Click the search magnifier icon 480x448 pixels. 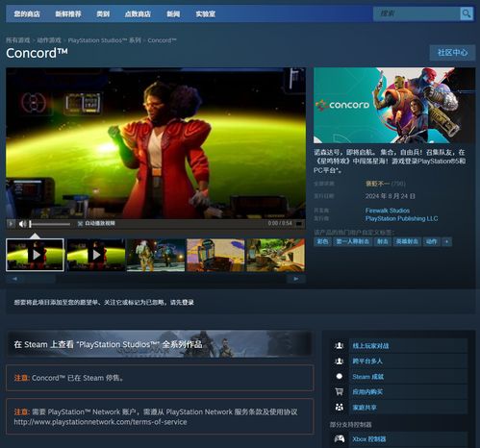[467, 13]
